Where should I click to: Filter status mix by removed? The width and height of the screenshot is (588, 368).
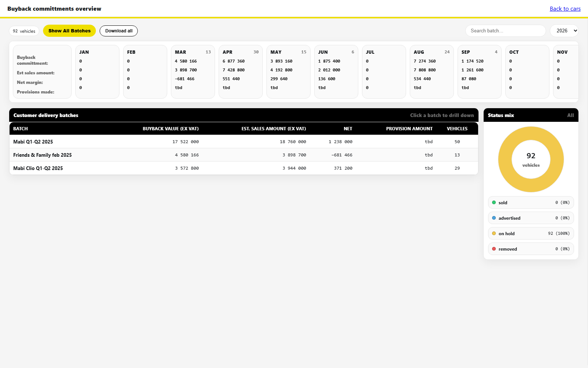point(531,249)
